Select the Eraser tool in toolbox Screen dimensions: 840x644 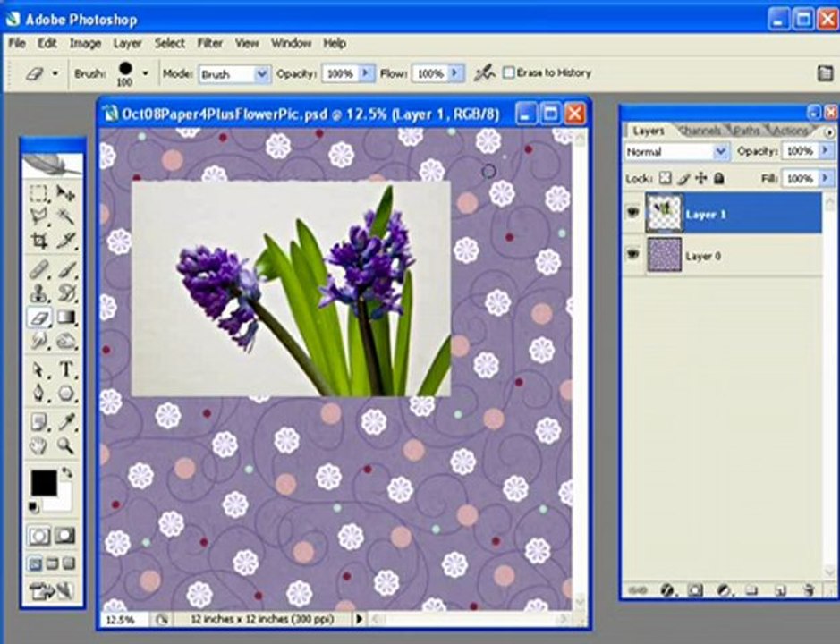click(38, 318)
